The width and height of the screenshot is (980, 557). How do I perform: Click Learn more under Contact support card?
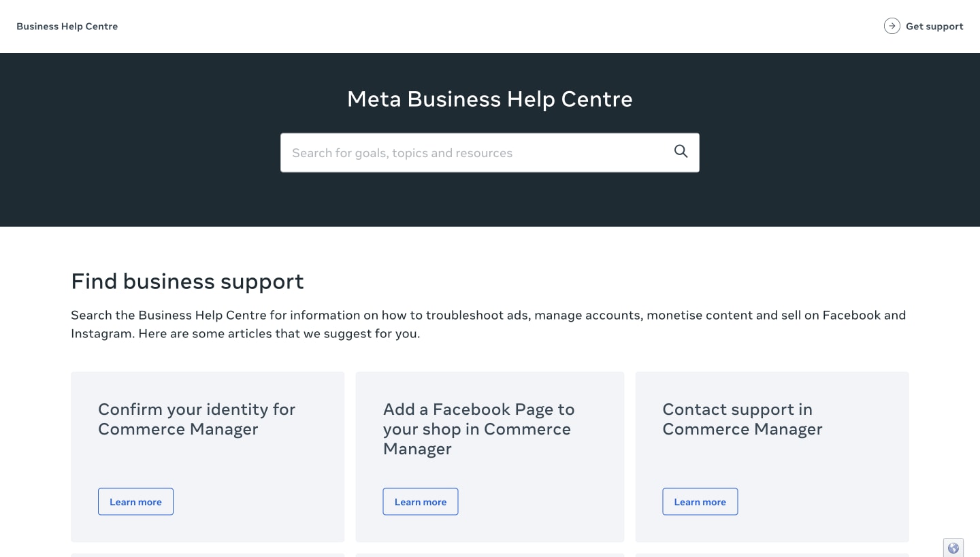700,501
